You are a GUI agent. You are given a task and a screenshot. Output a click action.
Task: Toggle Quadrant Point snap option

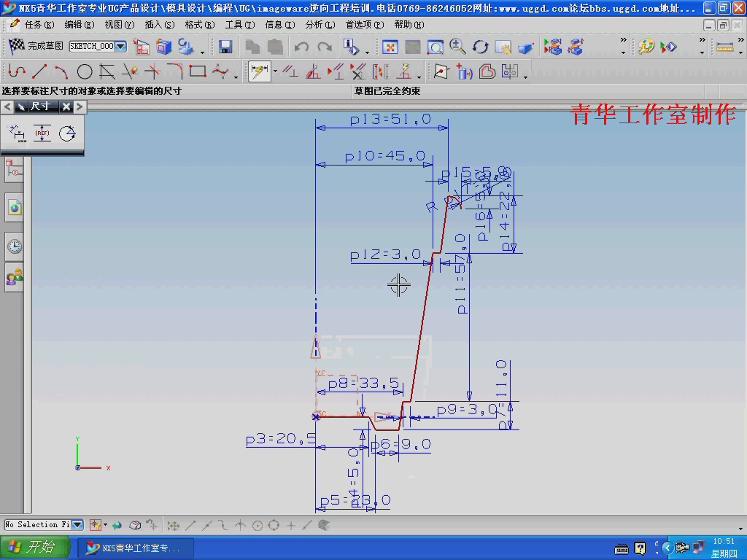click(x=274, y=525)
